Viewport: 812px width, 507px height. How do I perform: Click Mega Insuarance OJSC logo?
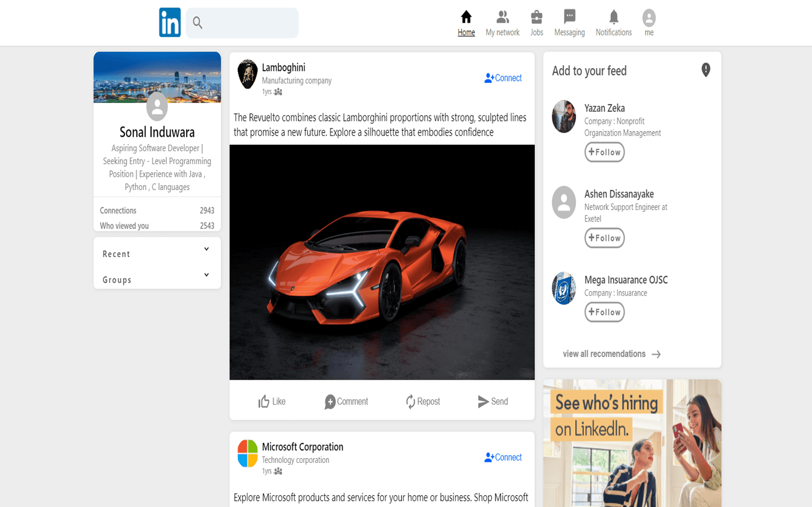coord(563,289)
